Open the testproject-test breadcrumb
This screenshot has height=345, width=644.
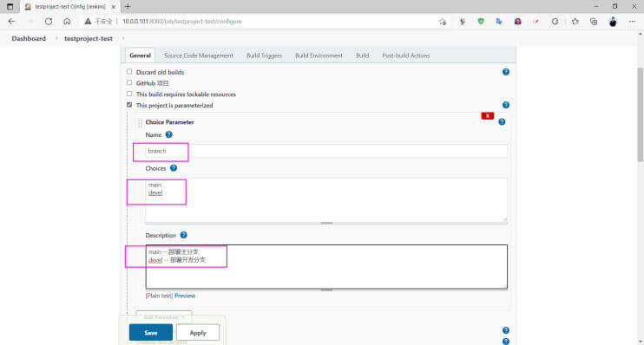coord(89,38)
